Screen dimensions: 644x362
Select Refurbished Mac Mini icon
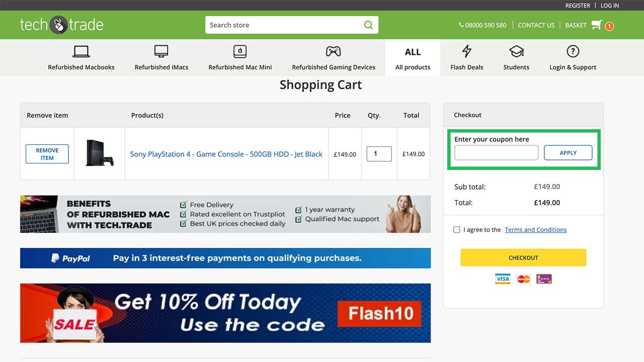(240, 51)
